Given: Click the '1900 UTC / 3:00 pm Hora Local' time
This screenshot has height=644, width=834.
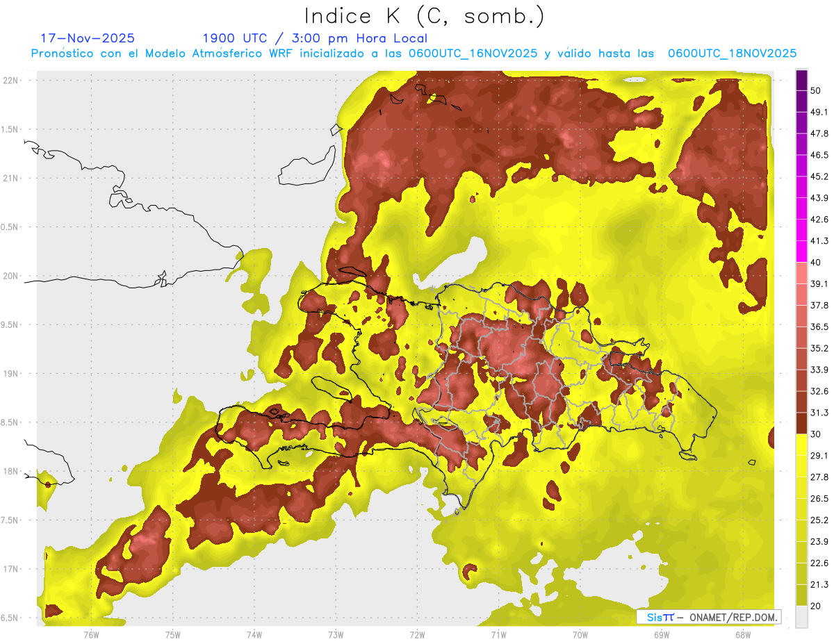Looking at the screenshot, I should click(315, 38).
